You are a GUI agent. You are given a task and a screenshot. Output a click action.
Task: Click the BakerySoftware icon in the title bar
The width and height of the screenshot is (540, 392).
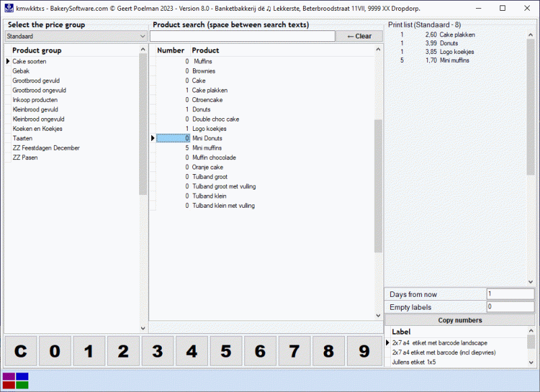8,8
